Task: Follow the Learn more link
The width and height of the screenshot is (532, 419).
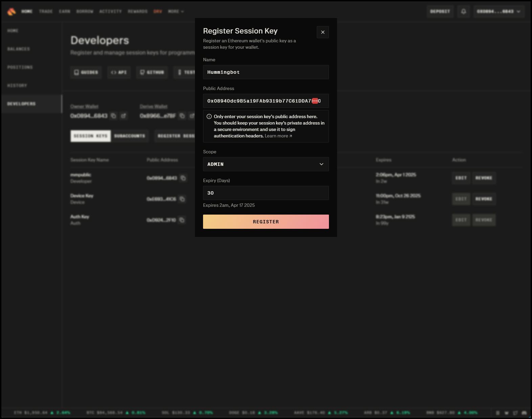Action: tap(278, 136)
